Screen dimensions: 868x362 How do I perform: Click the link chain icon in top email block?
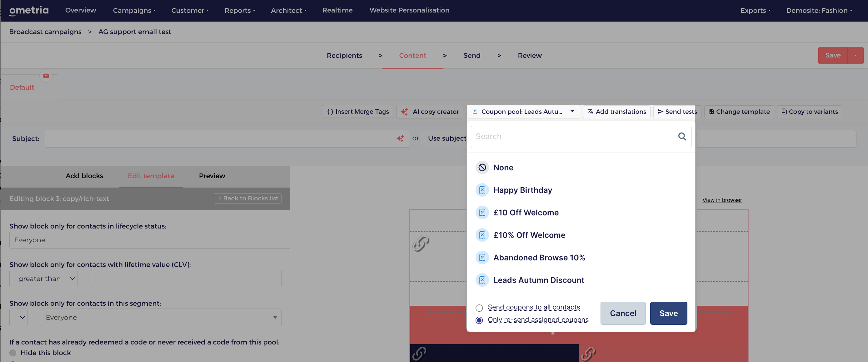[421, 243]
